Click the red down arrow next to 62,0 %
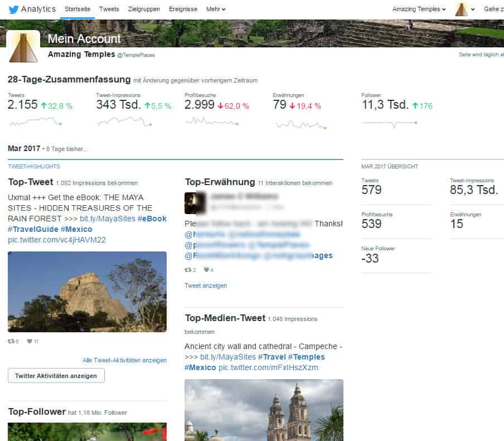Image resolution: width=504 pixels, height=441 pixels. coord(221,106)
